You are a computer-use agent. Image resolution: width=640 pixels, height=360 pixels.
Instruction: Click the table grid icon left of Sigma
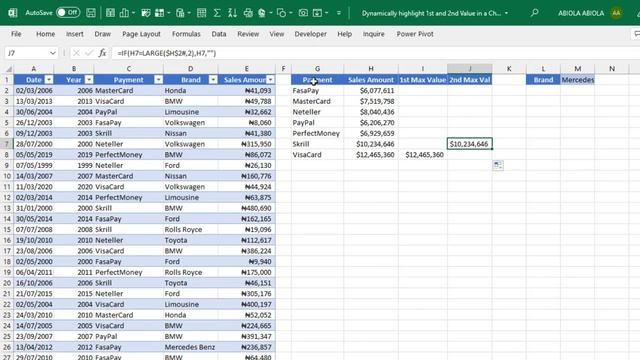201,13
